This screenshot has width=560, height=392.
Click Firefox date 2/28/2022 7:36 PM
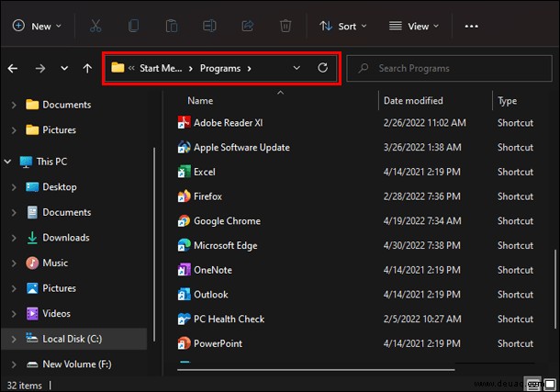421,196
